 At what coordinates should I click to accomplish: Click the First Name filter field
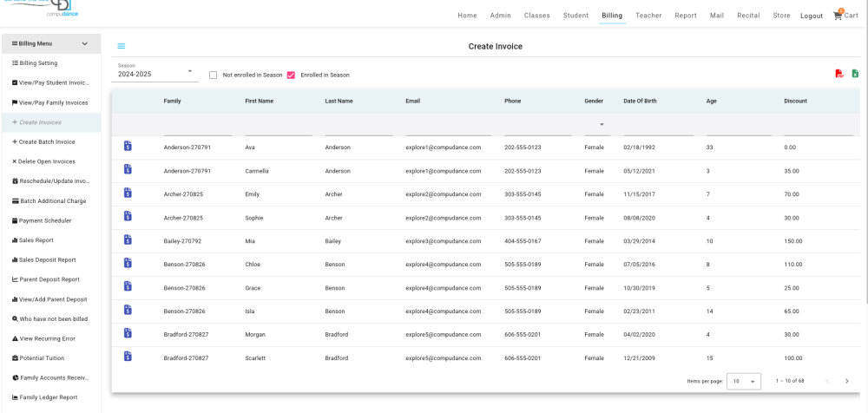coord(279,127)
